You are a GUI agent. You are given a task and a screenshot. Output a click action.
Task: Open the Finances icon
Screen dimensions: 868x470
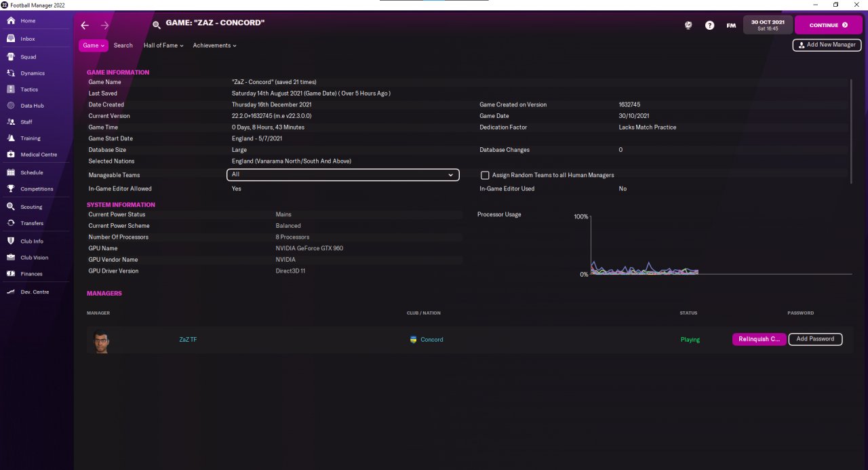(11, 274)
